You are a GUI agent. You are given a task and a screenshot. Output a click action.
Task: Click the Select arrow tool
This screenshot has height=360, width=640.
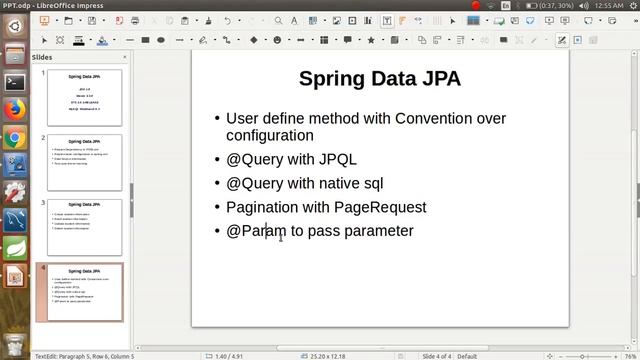(x=44, y=40)
